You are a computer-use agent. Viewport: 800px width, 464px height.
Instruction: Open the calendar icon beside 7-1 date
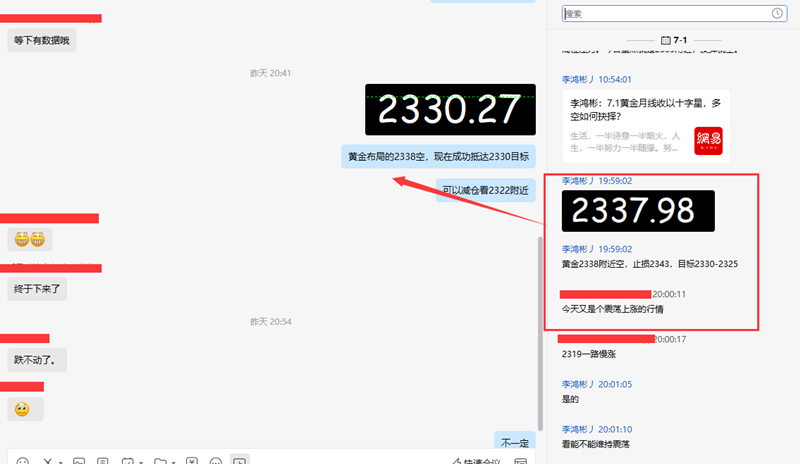(x=665, y=40)
